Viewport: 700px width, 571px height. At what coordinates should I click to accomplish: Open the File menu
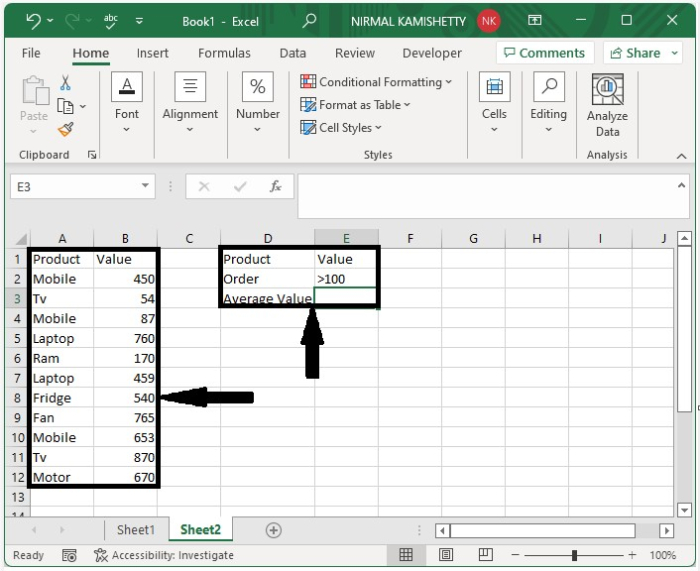pos(31,53)
